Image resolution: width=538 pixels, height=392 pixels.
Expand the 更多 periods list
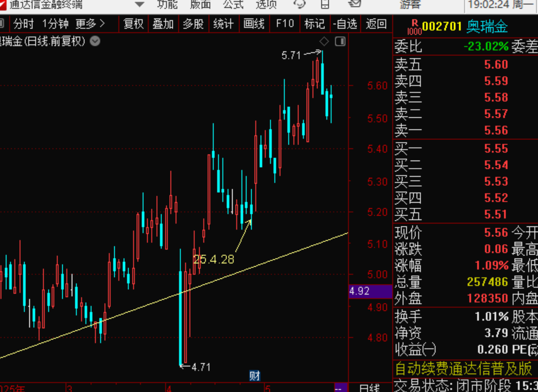click(x=90, y=24)
